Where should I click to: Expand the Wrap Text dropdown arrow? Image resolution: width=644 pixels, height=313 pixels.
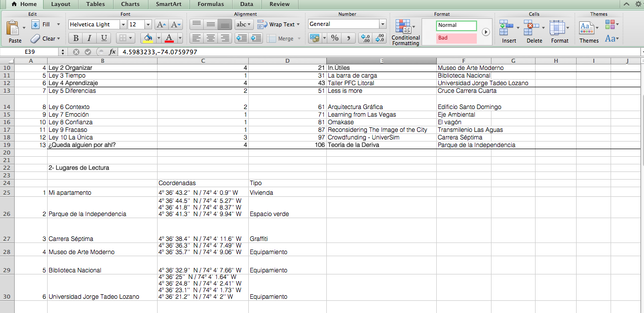coord(298,24)
